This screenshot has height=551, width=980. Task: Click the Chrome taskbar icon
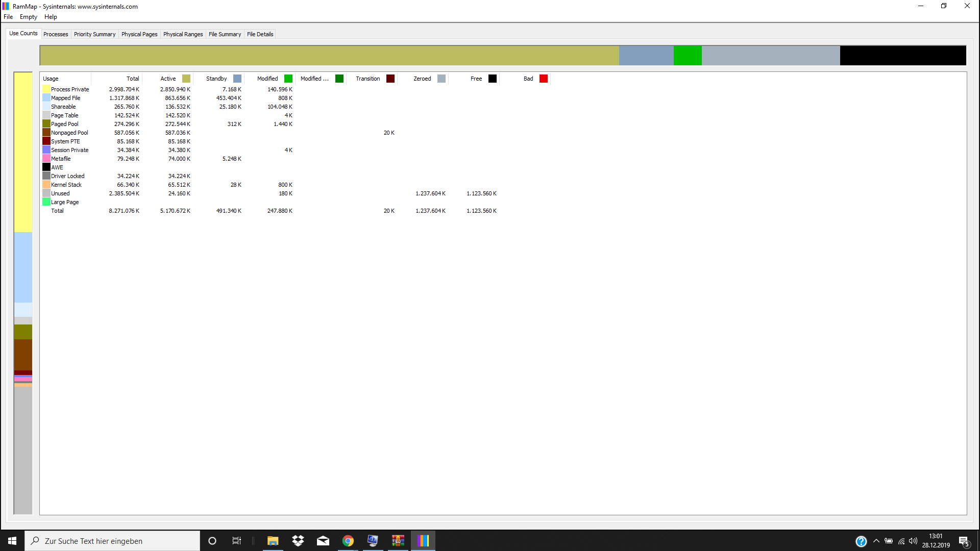click(x=348, y=541)
